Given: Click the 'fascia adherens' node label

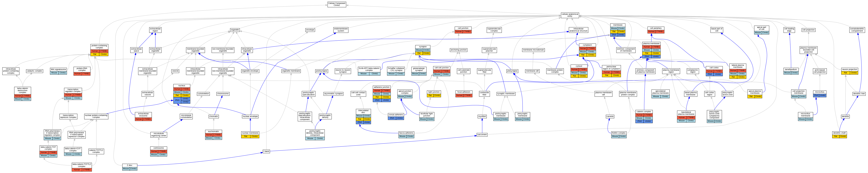Looking at the screenshot, I should pyautogui.click(x=406, y=133).
